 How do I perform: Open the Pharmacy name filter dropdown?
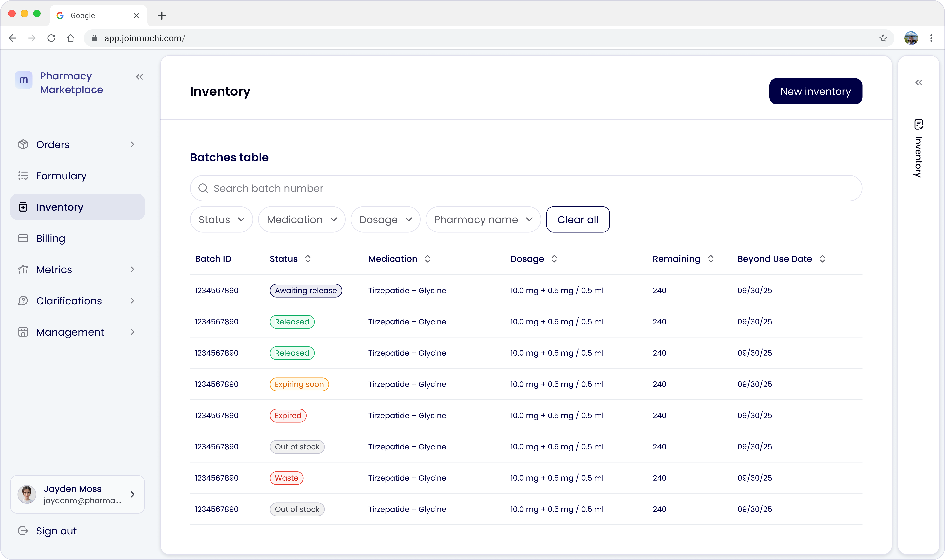click(x=483, y=220)
